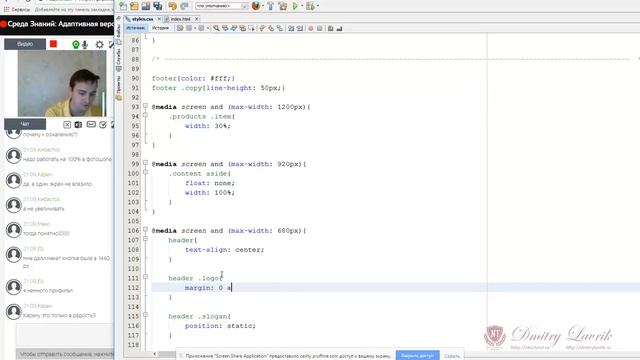The width and height of the screenshot is (640, 360).
Task: Click the Clean and Build Project icon
Action: [282, 6]
